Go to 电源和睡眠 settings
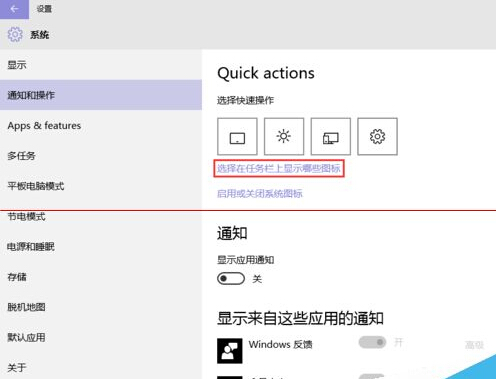This screenshot has width=496, height=379. tap(101, 247)
